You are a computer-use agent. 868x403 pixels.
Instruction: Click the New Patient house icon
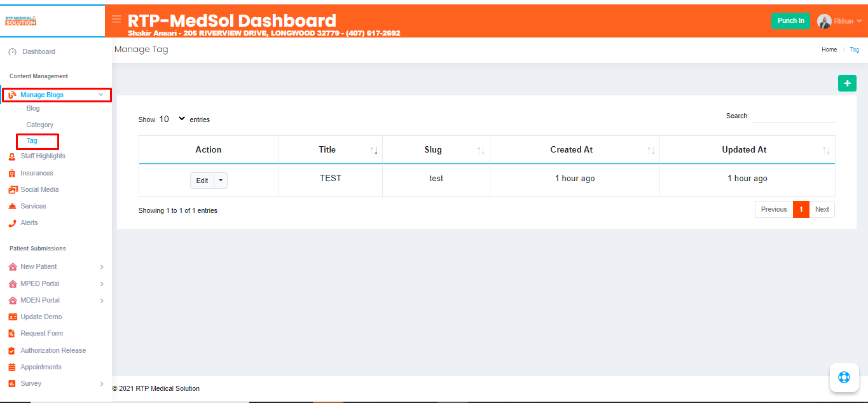(13, 267)
